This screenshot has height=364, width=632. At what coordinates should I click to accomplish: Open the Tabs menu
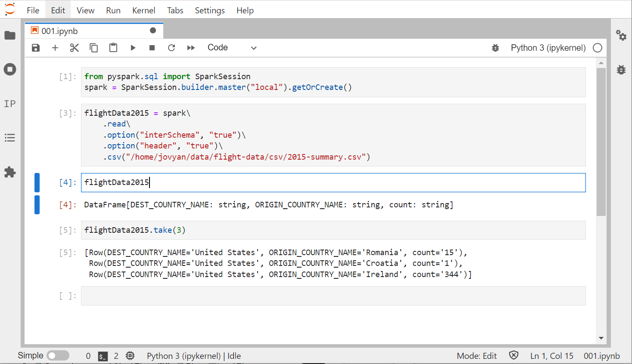[x=175, y=10]
